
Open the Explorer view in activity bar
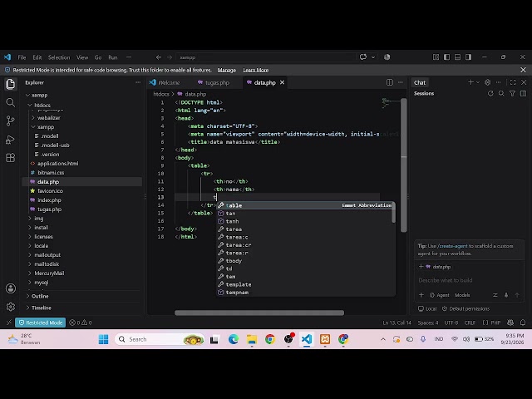11,84
